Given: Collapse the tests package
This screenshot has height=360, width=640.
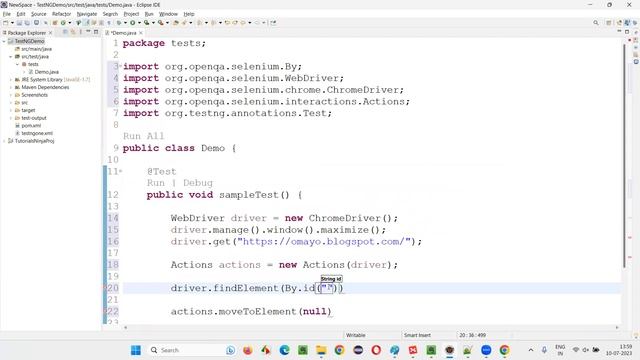Looking at the screenshot, I should 17,64.
